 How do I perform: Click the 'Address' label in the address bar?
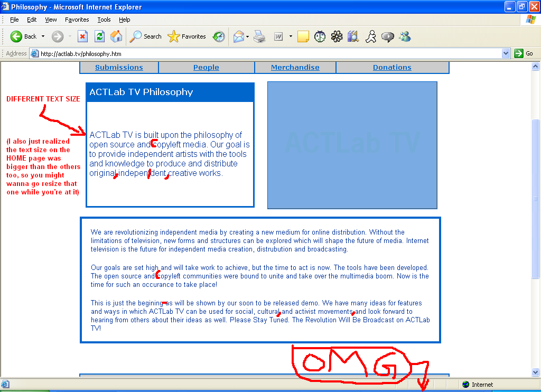click(x=16, y=53)
